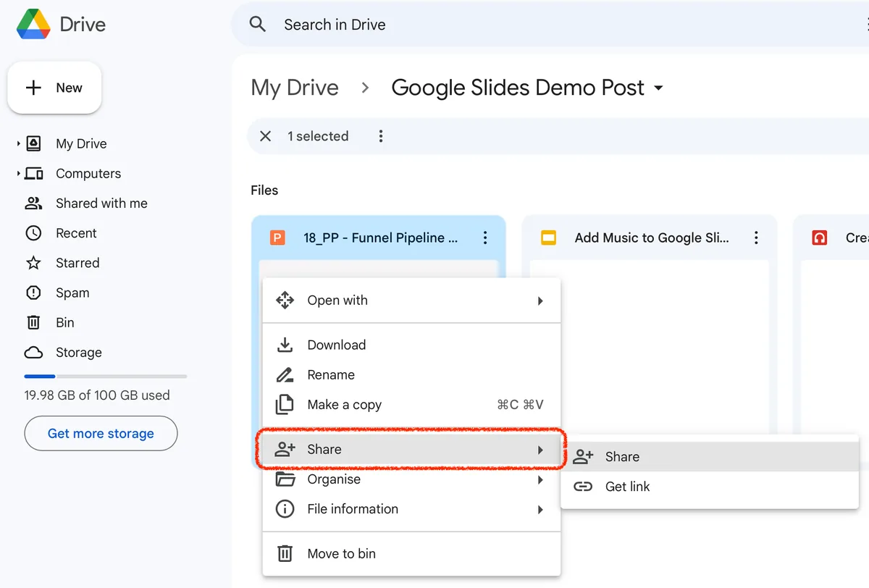This screenshot has height=588, width=869.
Task: Open more actions beside 1 selected
Action: pos(381,136)
